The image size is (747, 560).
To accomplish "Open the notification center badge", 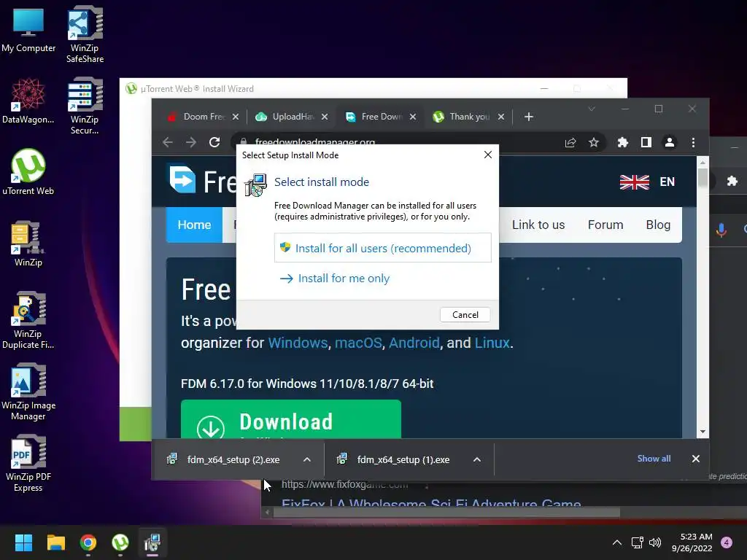I will click(x=727, y=542).
